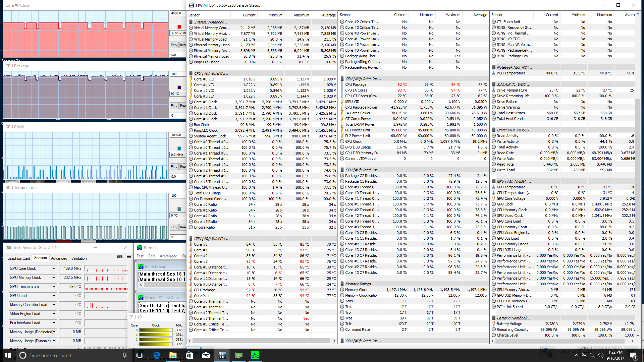The width and height of the screenshot is (644, 362).
Task: Select the PL1 Power Limit row
Action: [414, 130]
